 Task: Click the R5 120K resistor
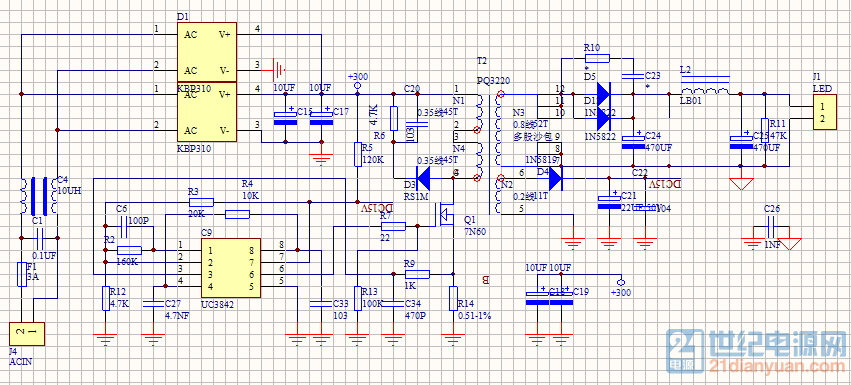358,154
